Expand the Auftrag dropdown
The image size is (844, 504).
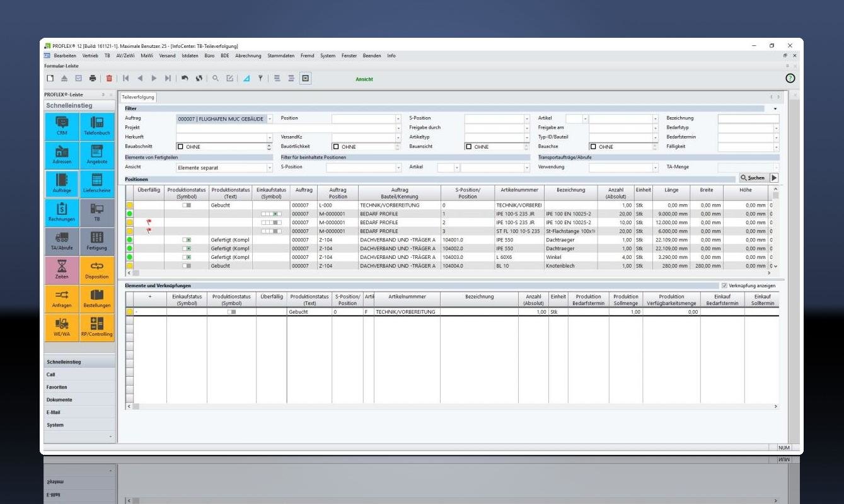coord(270,118)
